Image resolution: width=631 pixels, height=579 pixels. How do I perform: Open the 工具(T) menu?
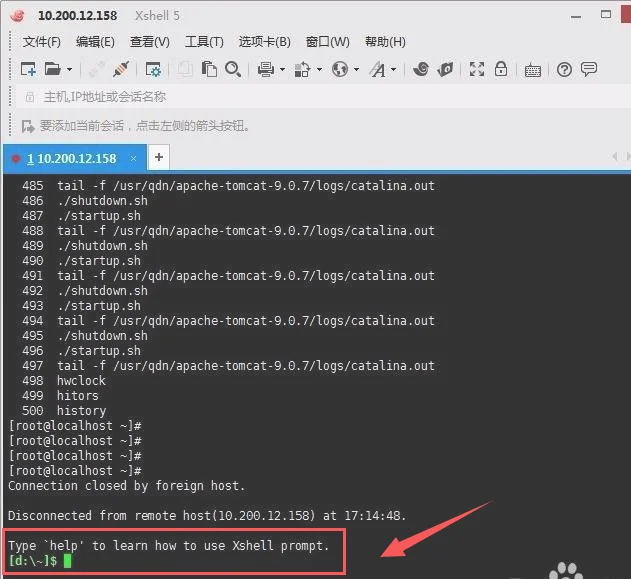click(204, 41)
